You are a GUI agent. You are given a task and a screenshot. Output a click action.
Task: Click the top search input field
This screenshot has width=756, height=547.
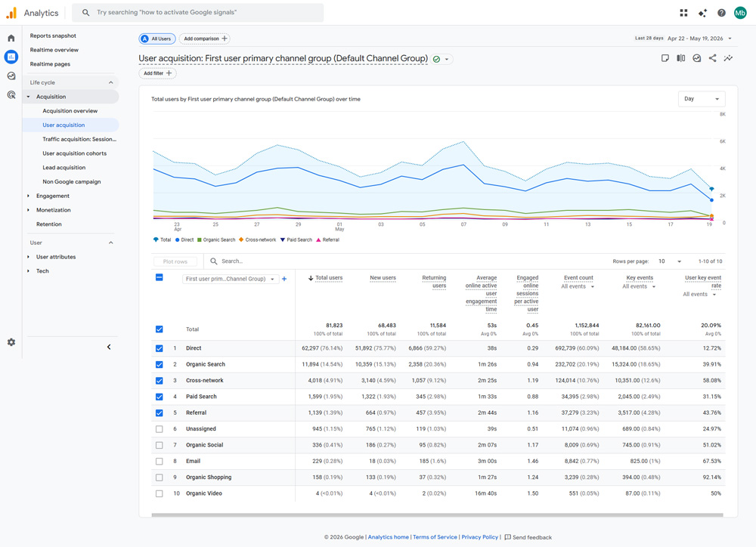197,13
